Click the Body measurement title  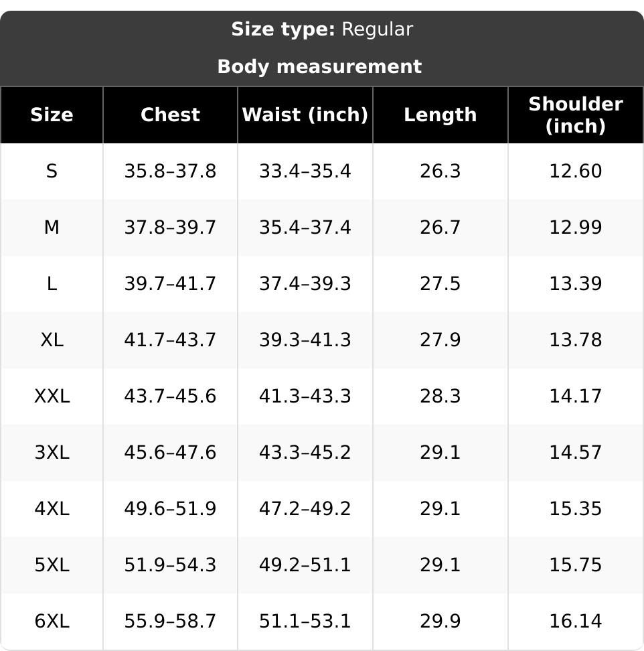(319, 66)
